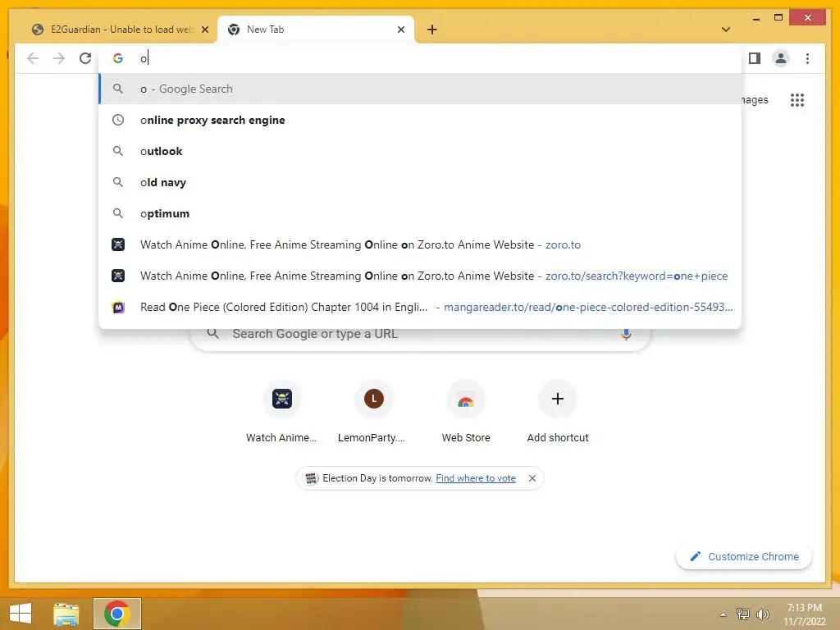Open the Google apps grid
Viewport: 840px width, 630px height.
coord(797,99)
